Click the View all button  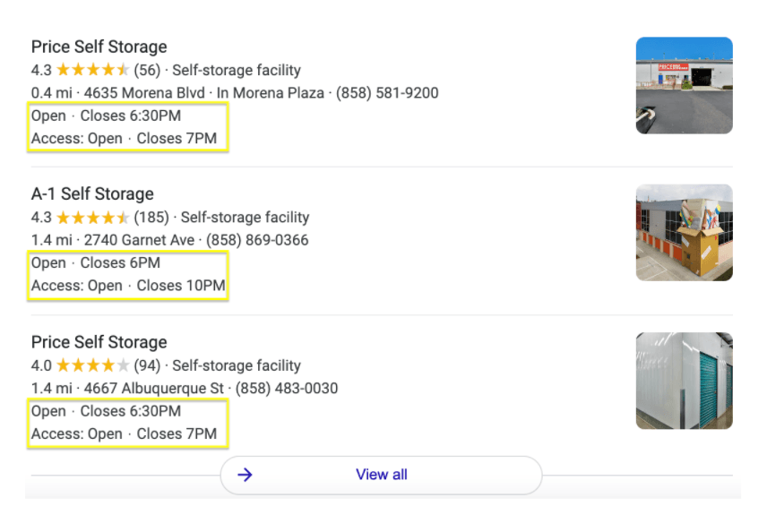tap(381, 476)
